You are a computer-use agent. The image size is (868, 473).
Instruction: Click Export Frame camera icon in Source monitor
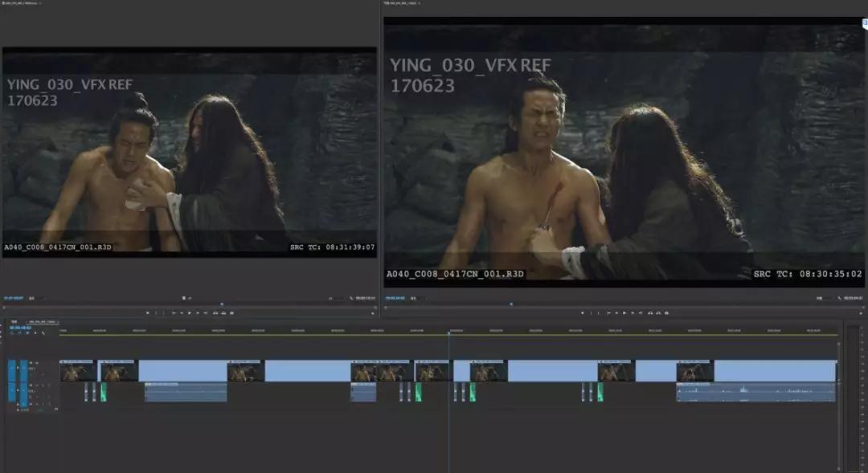[x=230, y=312]
